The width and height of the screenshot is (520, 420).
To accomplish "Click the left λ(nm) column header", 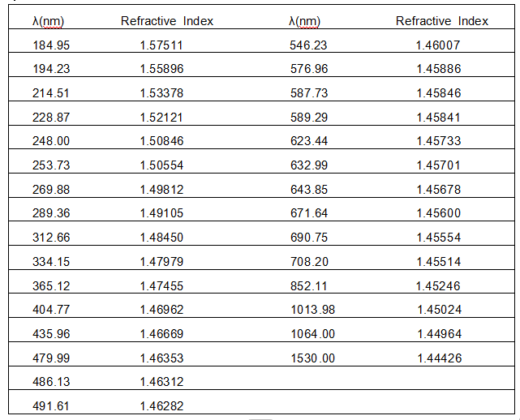I will coord(47,21).
